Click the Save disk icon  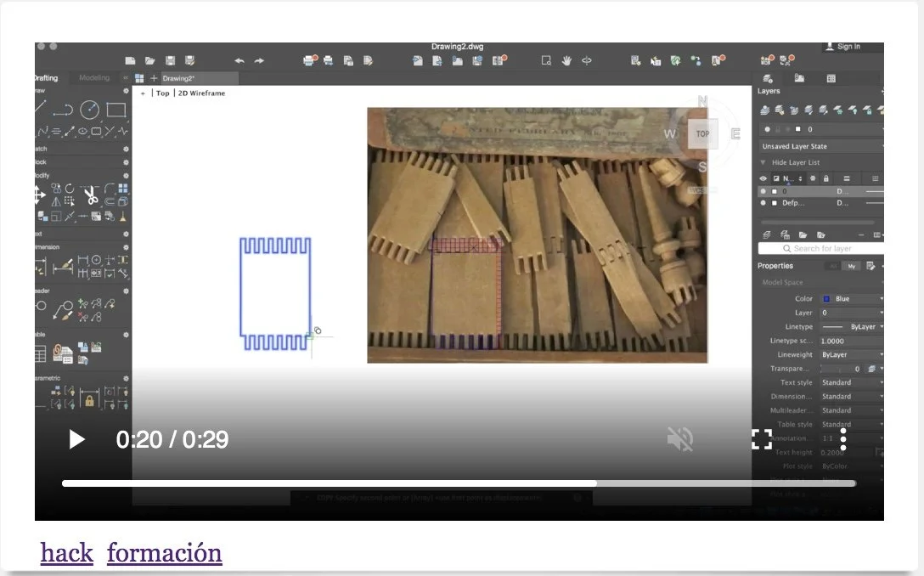(x=170, y=60)
